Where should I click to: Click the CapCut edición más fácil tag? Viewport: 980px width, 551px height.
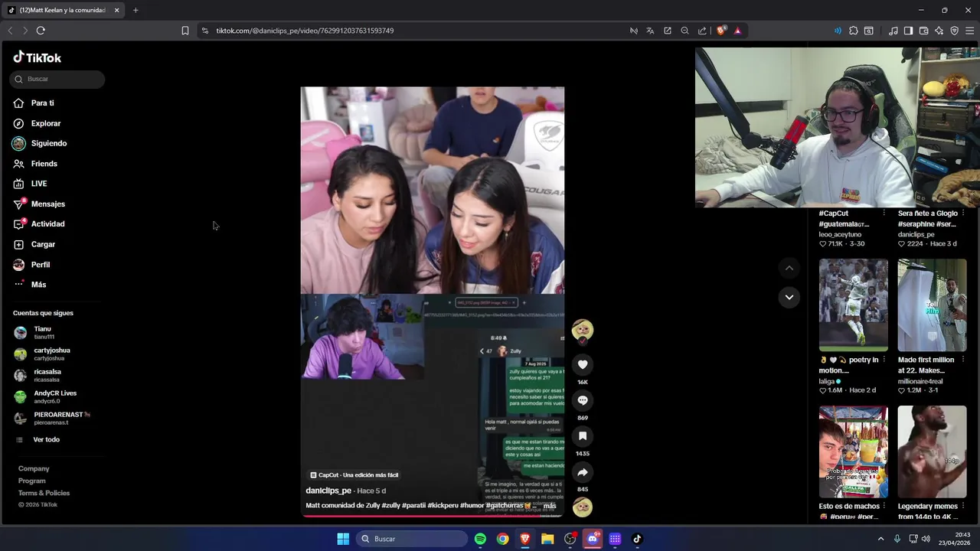354,475
